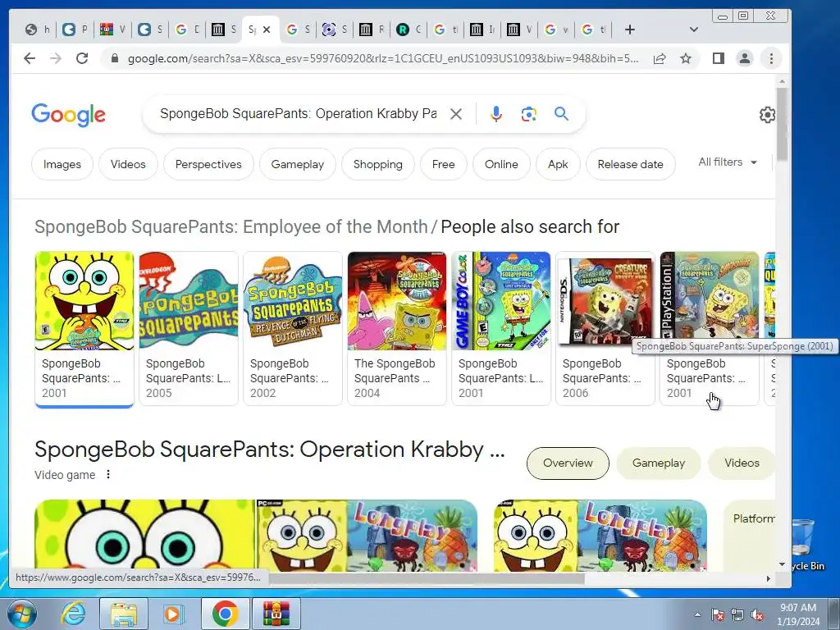The height and width of the screenshot is (630, 840).
Task: Close the active SpongeBob tab
Action: [267, 30]
